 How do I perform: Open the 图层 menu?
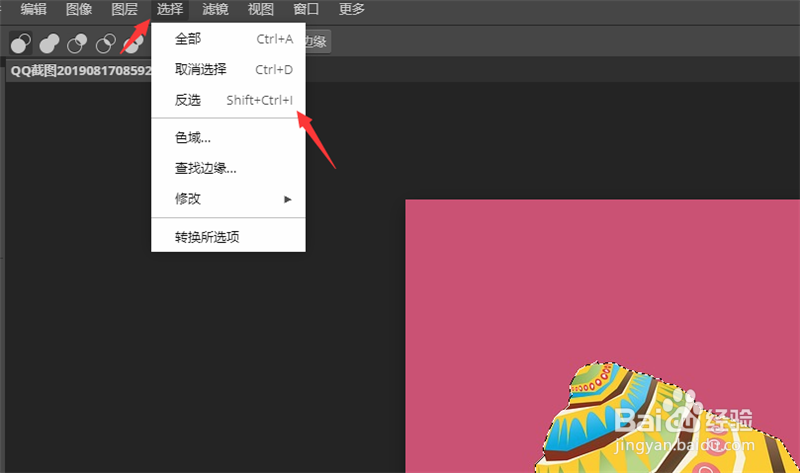coord(124,9)
